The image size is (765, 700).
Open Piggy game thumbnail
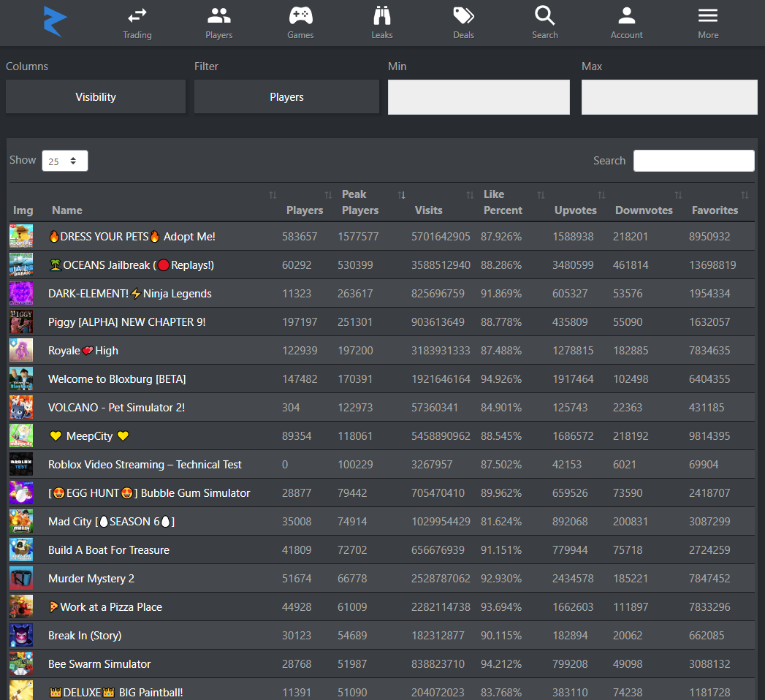click(x=21, y=322)
